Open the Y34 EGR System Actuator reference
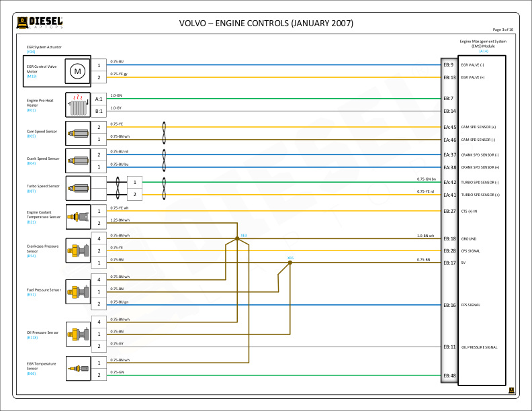The height and width of the screenshot is (411, 532). (31, 52)
